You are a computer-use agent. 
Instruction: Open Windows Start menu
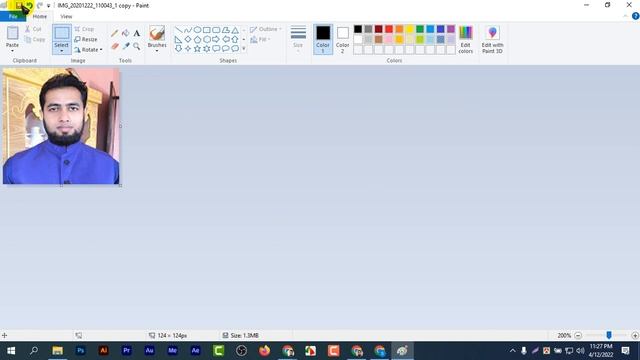tap(11, 351)
